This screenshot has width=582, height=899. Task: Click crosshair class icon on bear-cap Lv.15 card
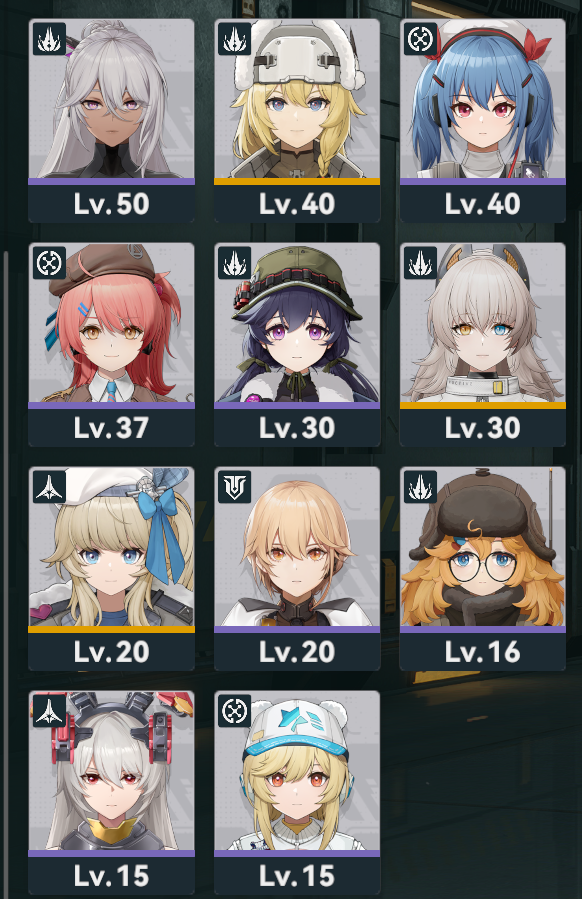pos(235,711)
